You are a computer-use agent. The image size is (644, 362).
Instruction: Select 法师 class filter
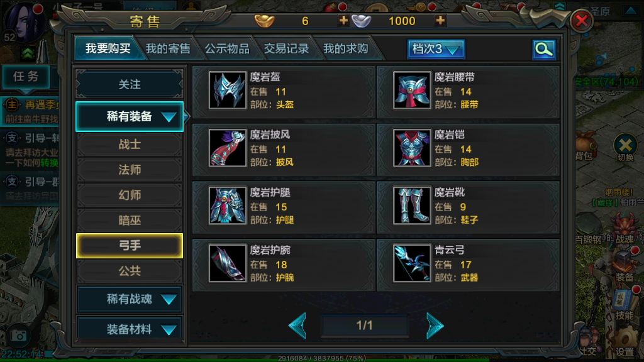130,170
